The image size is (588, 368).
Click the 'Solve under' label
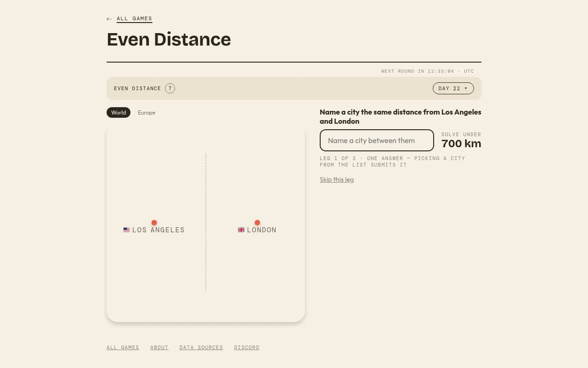(x=461, y=134)
